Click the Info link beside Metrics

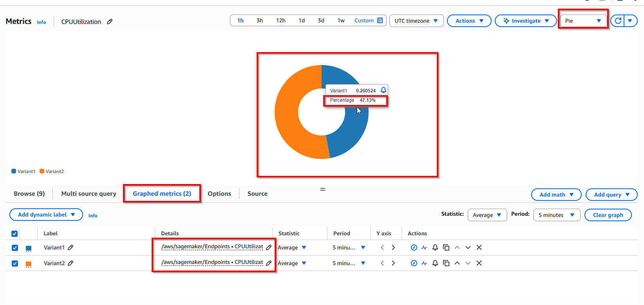(x=42, y=22)
